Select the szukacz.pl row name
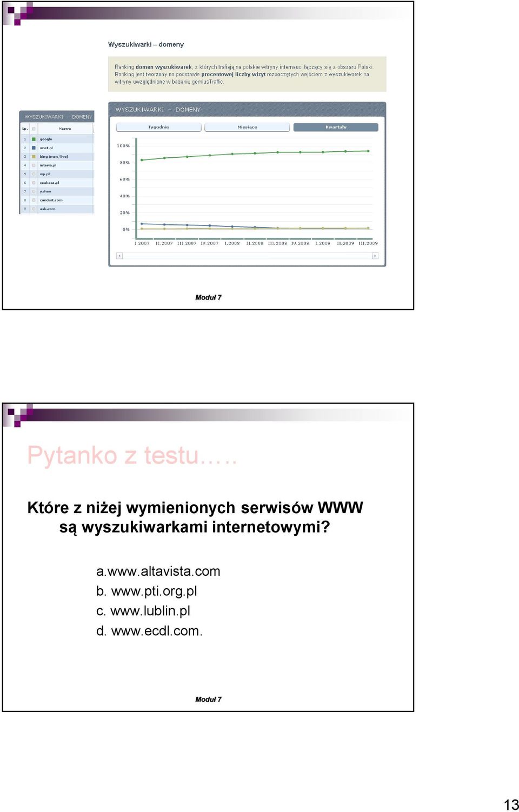The height and width of the screenshot is (812, 519). (x=50, y=183)
